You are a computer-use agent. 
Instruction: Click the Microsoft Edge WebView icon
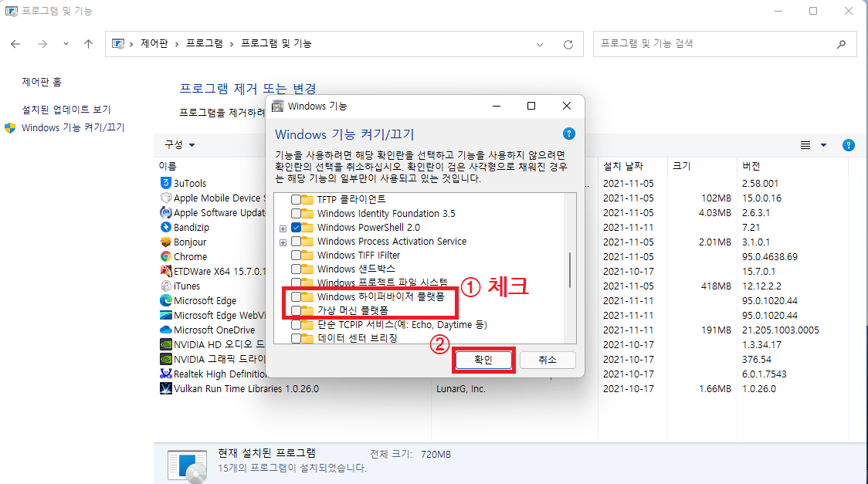coord(165,315)
